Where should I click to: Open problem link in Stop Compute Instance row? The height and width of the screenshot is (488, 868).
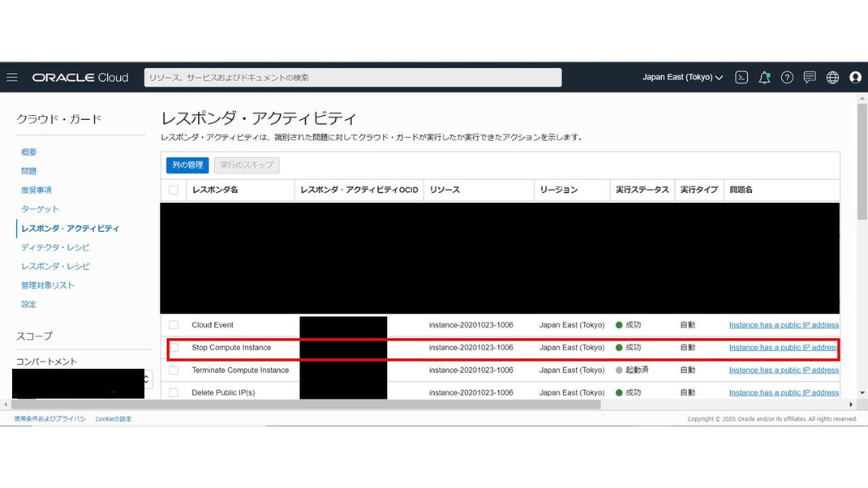(x=784, y=348)
